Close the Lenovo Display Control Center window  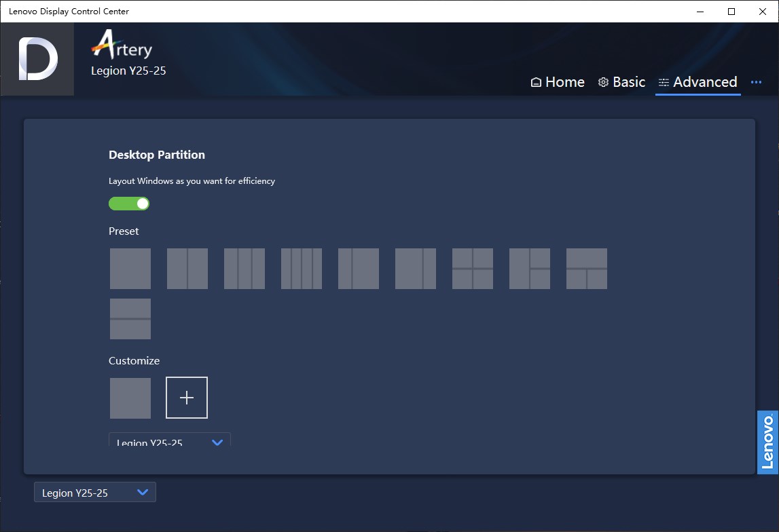click(763, 12)
